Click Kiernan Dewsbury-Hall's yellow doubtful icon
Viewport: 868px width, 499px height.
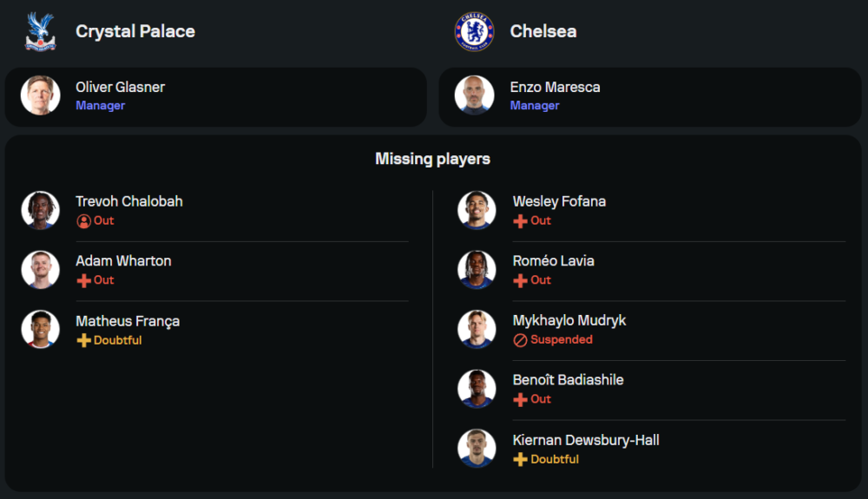click(x=520, y=460)
